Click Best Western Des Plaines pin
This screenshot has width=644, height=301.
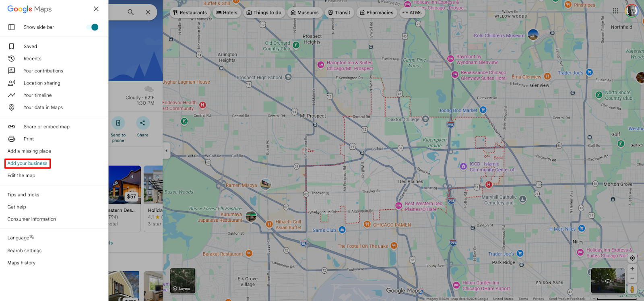(398, 206)
